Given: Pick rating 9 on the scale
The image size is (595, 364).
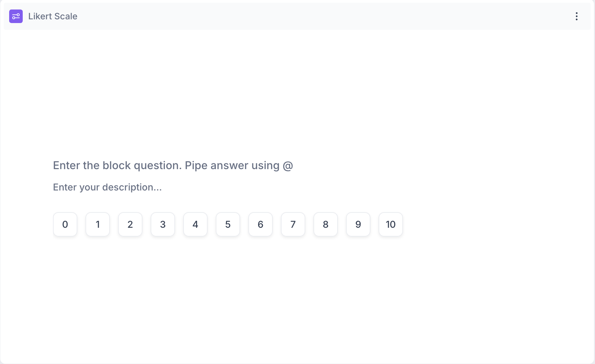Looking at the screenshot, I should 358,224.
